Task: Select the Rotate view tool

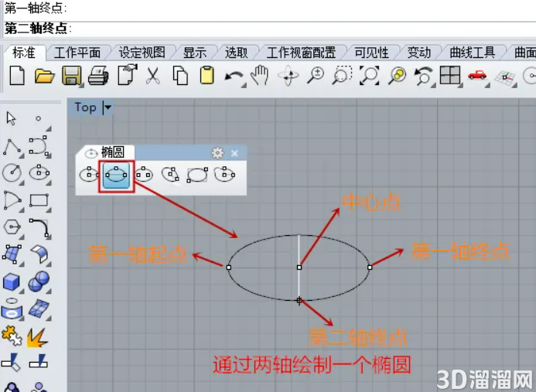Action: point(288,76)
